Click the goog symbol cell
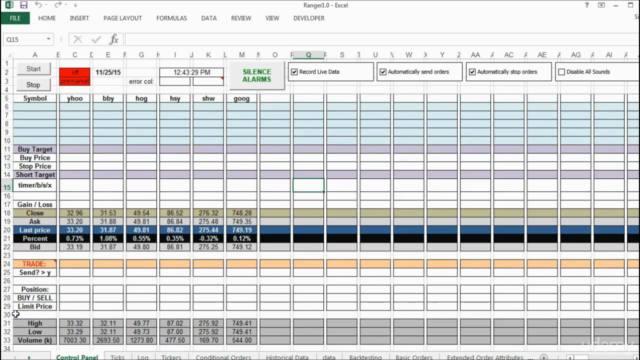640x360 pixels. click(242, 98)
